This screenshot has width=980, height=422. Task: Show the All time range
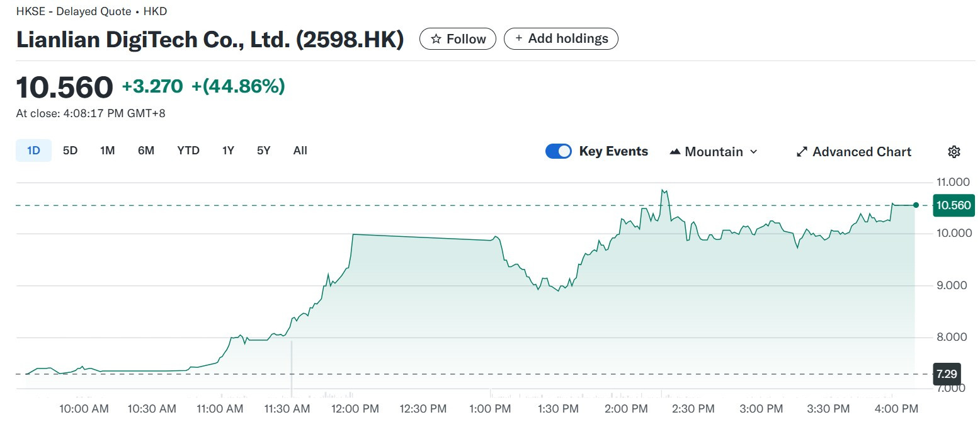pos(300,151)
